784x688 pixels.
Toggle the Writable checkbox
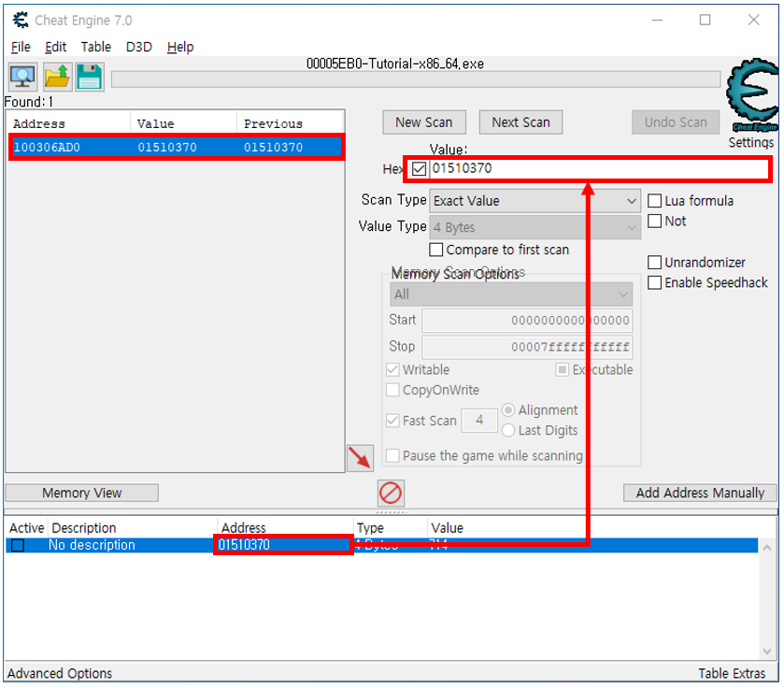pyautogui.click(x=392, y=370)
